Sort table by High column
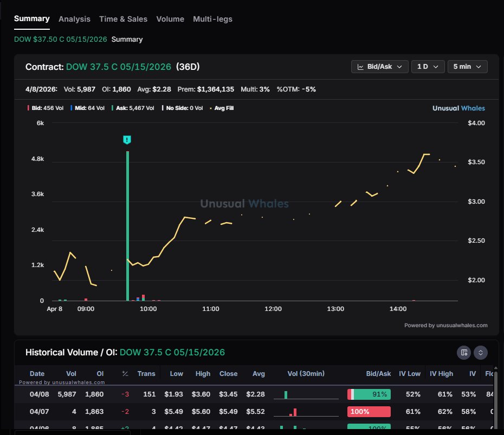This screenshot has width=504, height=435. click(x=203, y=374)
